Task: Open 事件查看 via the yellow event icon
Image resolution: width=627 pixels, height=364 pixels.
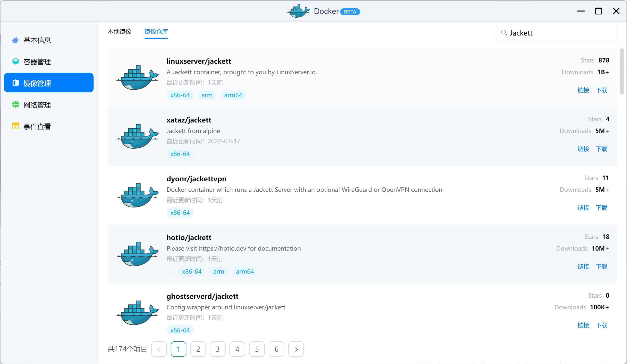Action: pos(15,126)
